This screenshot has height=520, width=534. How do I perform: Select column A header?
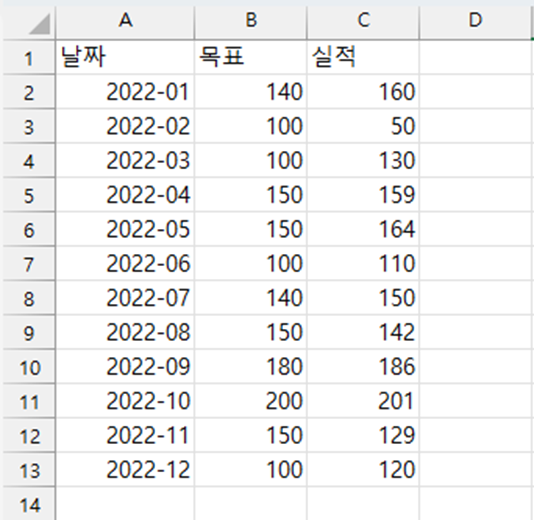[125, 22]
